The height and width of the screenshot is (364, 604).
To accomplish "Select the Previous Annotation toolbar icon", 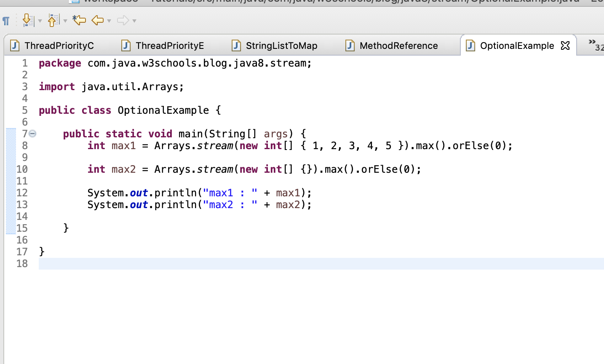I will click(53, 20).
